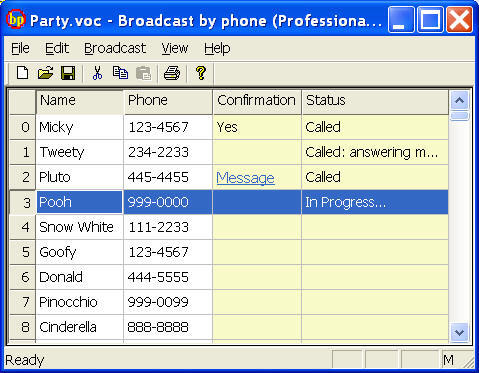Screen dimensions: 479x373
Task: Click phone number 111-2233
Action: 158,227
